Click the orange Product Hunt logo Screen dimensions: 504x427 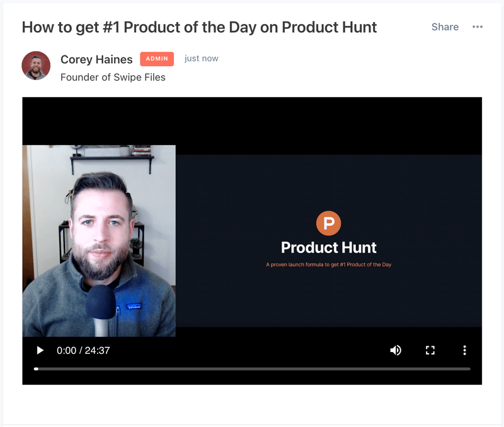pyautogui.click(x=328, y=223)
